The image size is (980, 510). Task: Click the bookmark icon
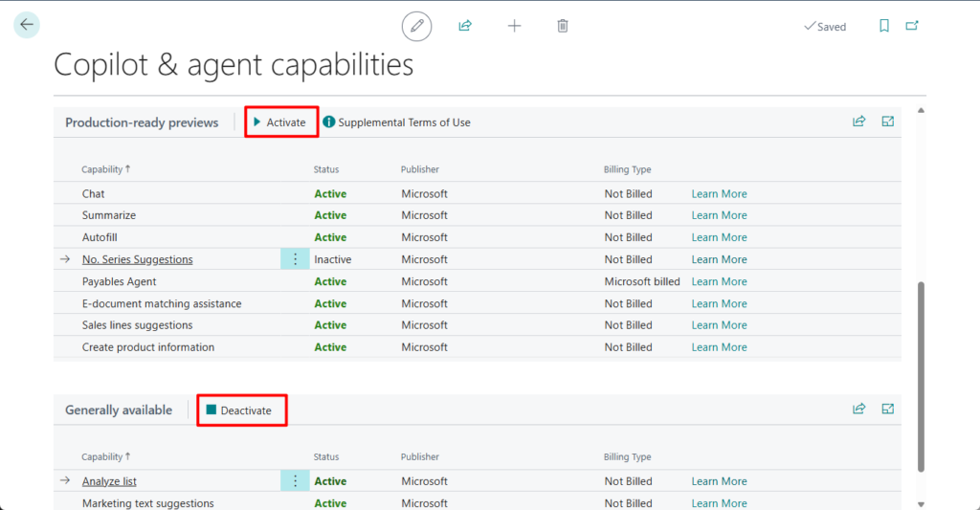(884, 26)
